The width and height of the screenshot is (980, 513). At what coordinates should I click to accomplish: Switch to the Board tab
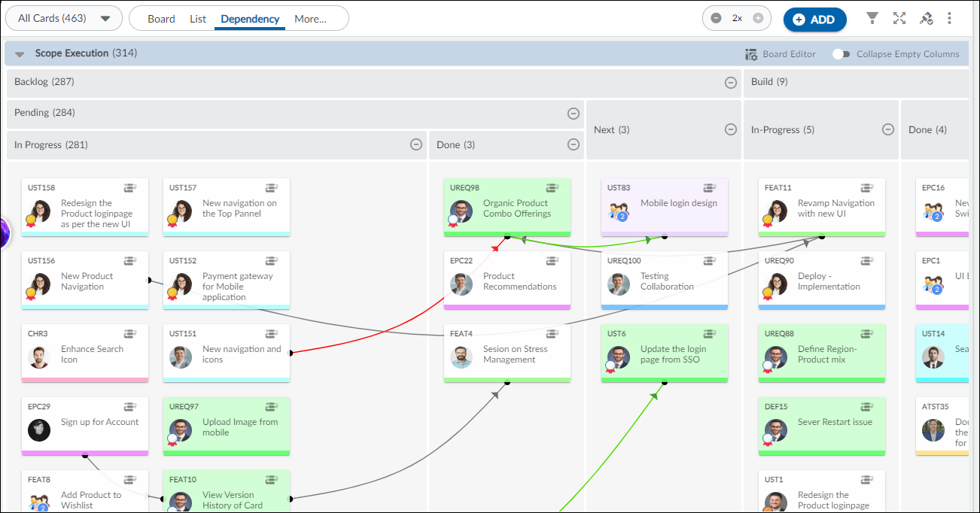161,18
